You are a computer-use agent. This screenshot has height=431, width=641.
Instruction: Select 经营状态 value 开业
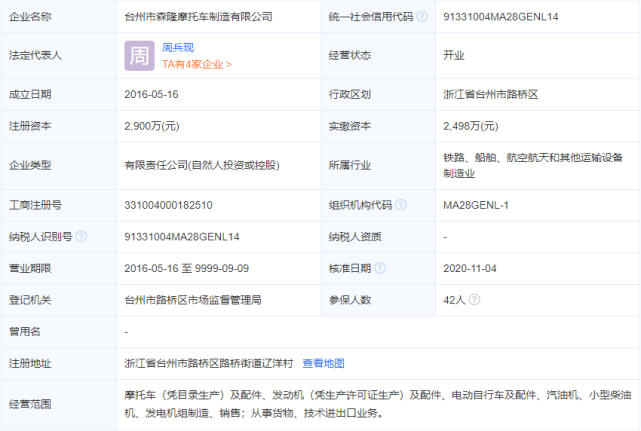pyautogui.click(x=454, y=55)
